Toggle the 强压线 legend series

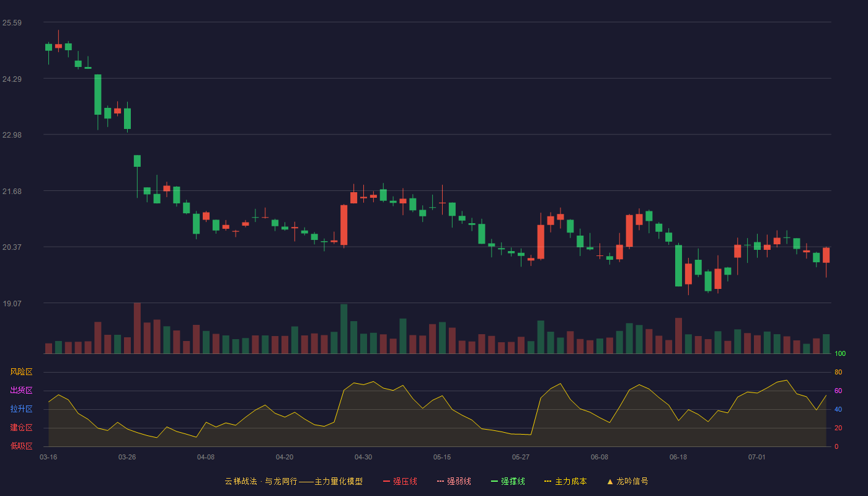click(x=400, y=481)
